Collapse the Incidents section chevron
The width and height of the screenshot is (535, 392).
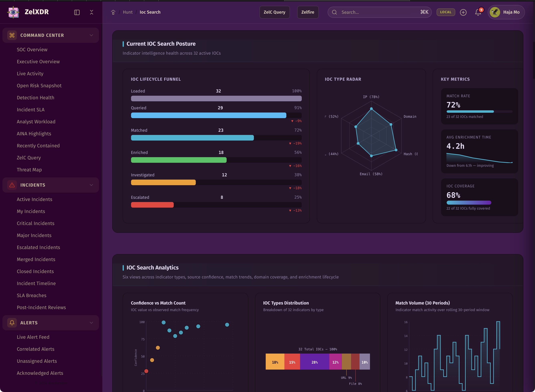pyautogui.click(x=91, y=185)
